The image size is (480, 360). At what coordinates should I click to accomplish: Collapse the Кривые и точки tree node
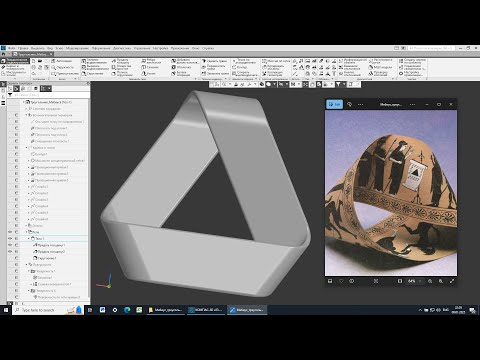click(x=26, y=147)
